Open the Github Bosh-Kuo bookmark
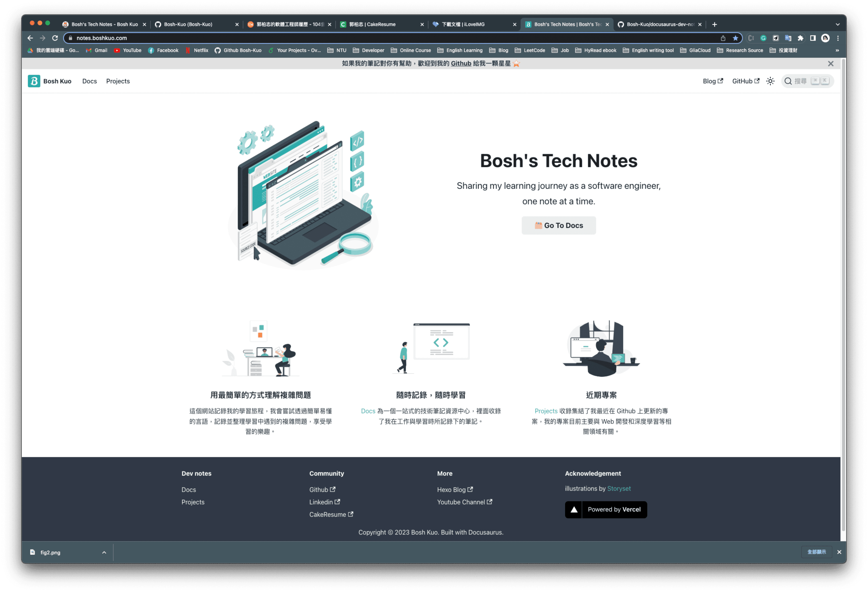The height and width of the screenshot is (592, 868). [238, 50]
